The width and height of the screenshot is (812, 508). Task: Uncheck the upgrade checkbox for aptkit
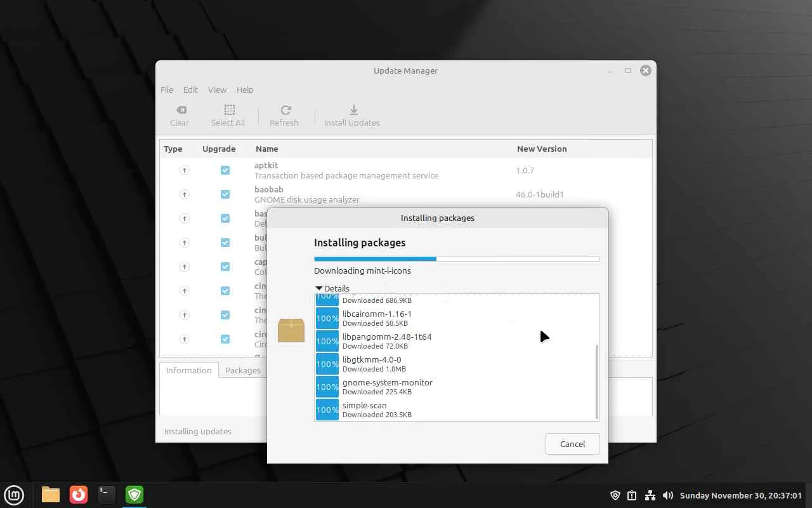[225, 170]
